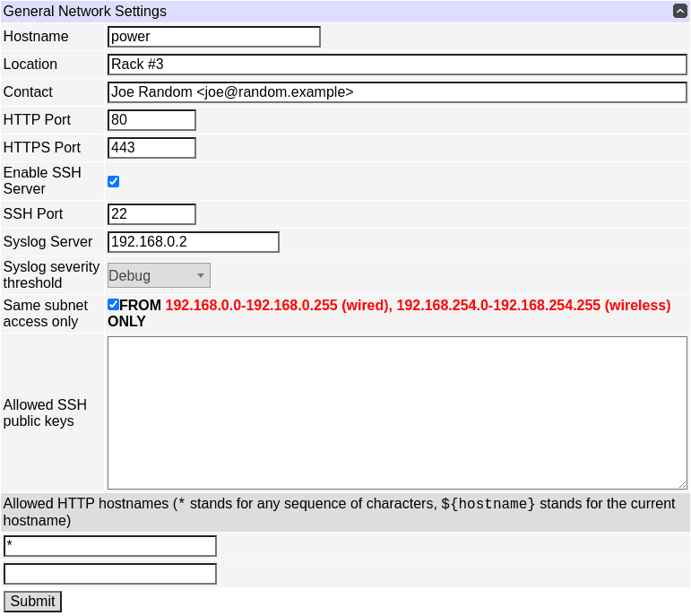The width and height of the screenshot is (691, 616).
Task: Select the HTTPS Port field
Action: [151, 148]
